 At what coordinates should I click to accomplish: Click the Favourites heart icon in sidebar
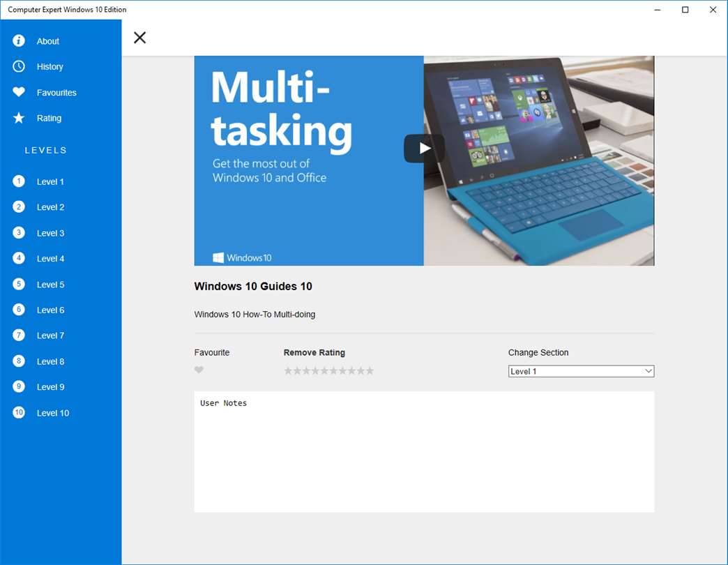point(19,92)
